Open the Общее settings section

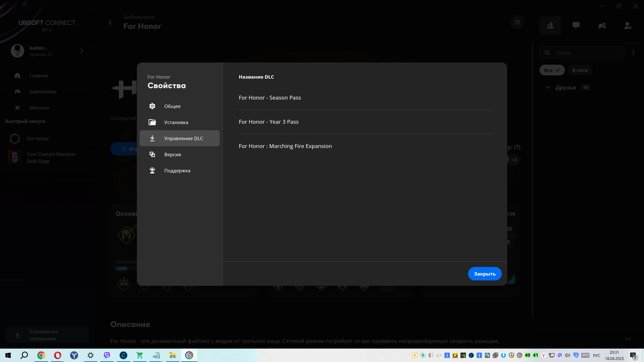point(179,106)
